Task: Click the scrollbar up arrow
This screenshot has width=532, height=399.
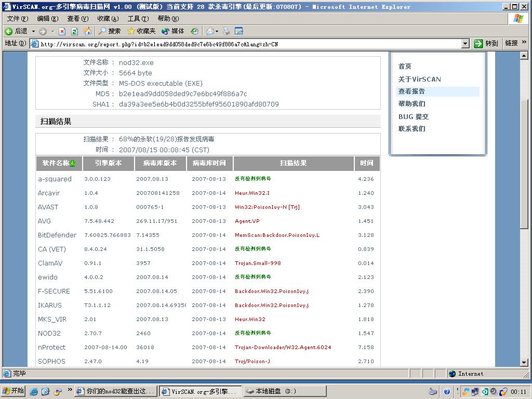Action: click(524, 55)
